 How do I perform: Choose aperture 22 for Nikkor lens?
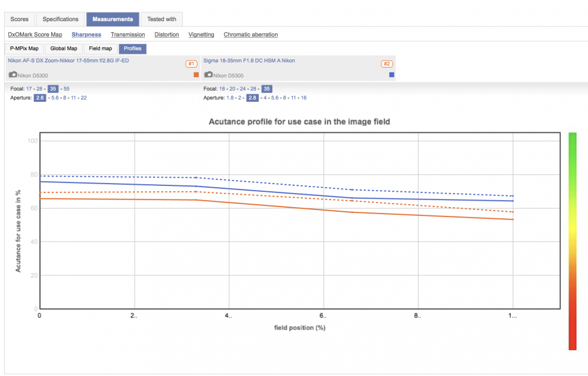(83, 98)
